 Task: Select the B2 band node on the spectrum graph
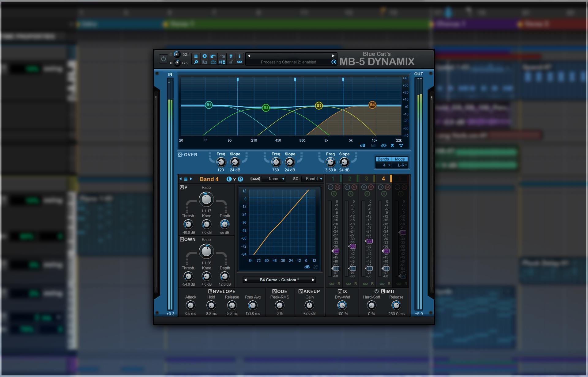tap(266, 108)
